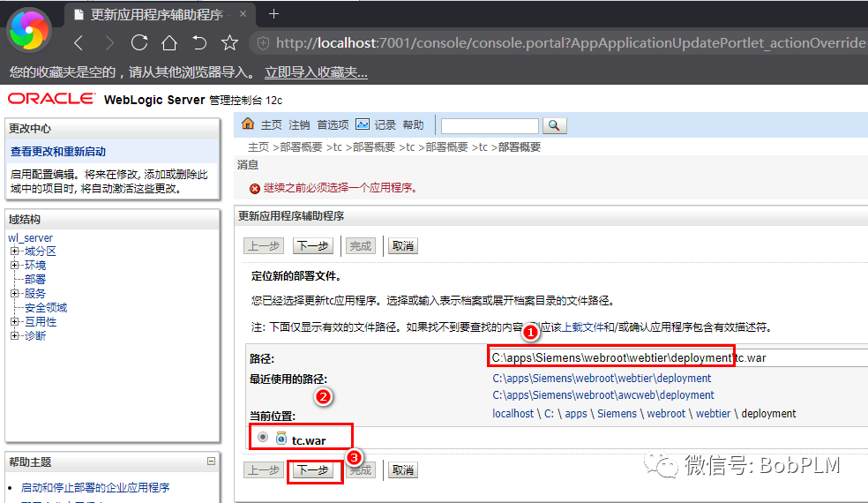Click the browser address bar URL
Image resolution: width=868 pixels, height=503 pixels.
click(x=571, y=43)
